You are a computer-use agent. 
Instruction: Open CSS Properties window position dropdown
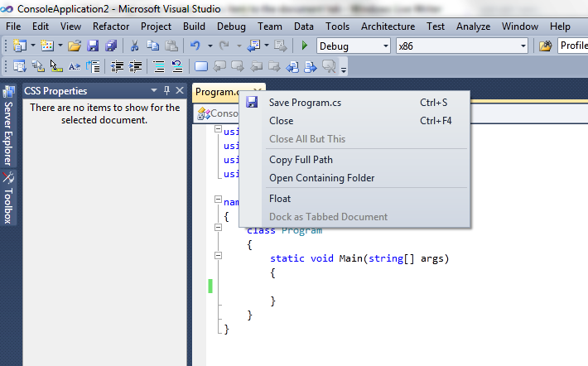(153, 90)
